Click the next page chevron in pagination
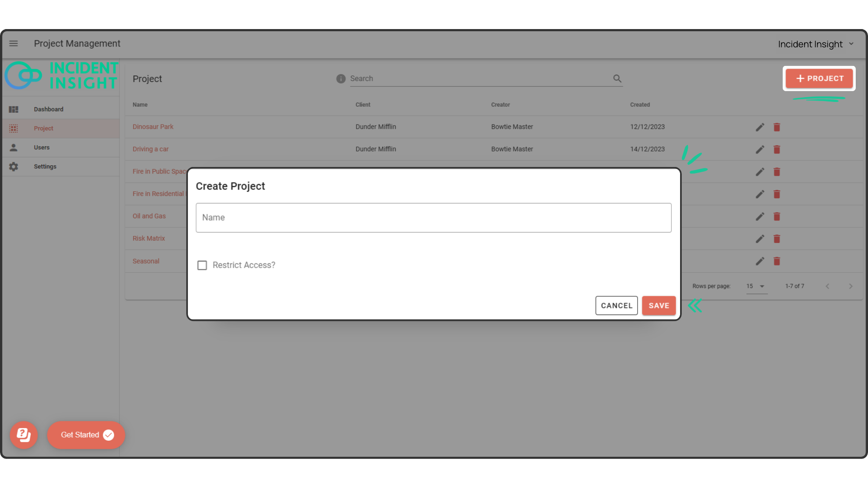Viewport: 868px width, 488px height. (x=851, y=286)
